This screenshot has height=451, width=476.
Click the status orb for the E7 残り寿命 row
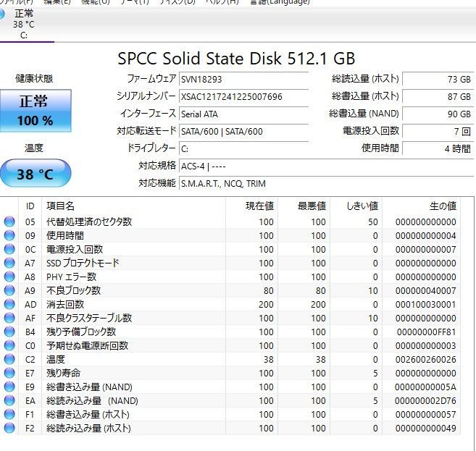(9, 374)
